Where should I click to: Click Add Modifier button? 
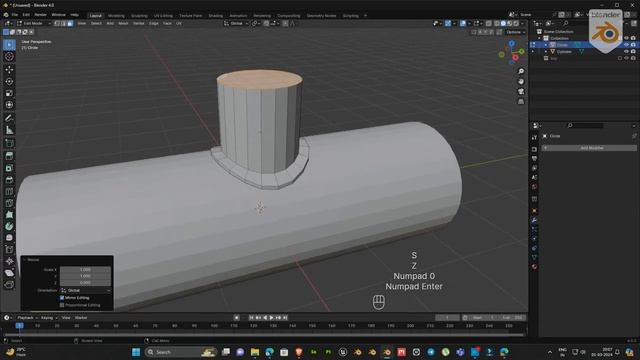pyautogui.click(x=589, y=148)
